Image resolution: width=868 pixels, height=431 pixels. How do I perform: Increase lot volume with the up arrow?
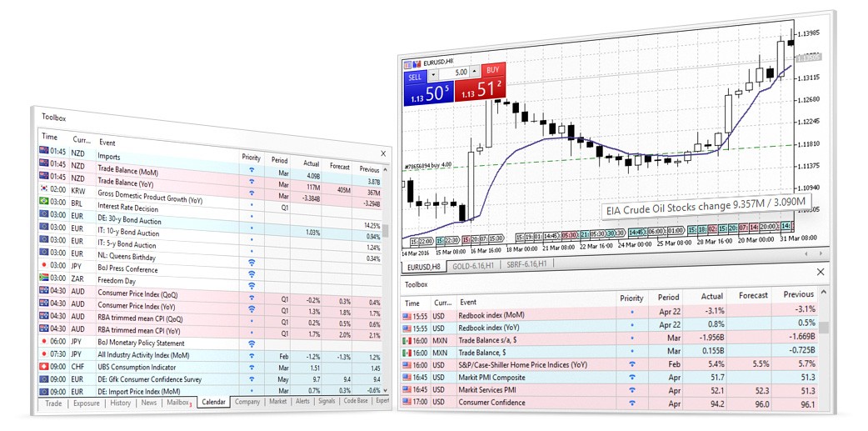point(476,70)
